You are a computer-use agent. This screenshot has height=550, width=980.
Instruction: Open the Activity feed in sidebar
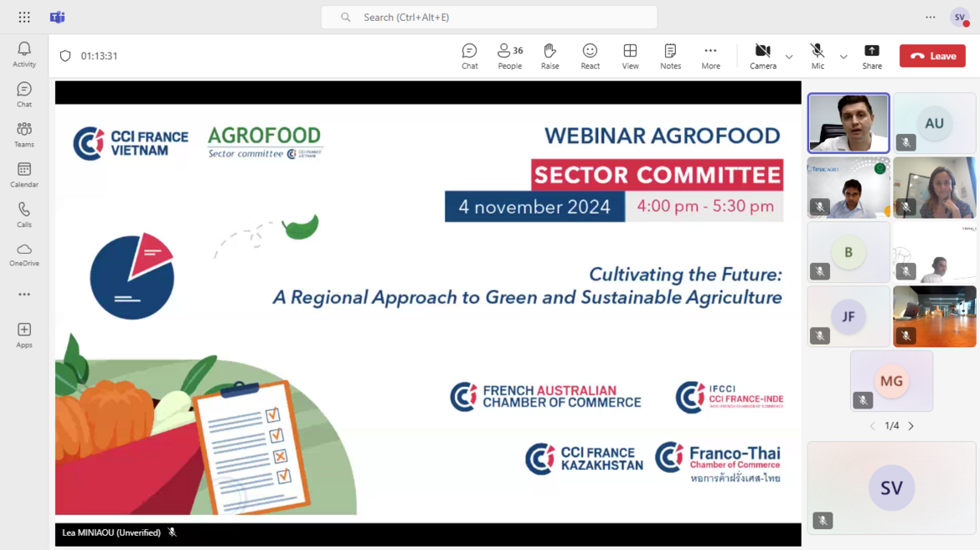(x=24, y=54)
